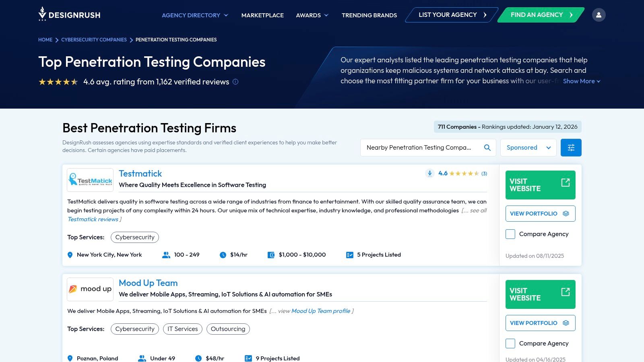This screenshot has width=644, height=362.
Task: Enable Compare Agency for Testmatick
Action: (x=510, y=234)
